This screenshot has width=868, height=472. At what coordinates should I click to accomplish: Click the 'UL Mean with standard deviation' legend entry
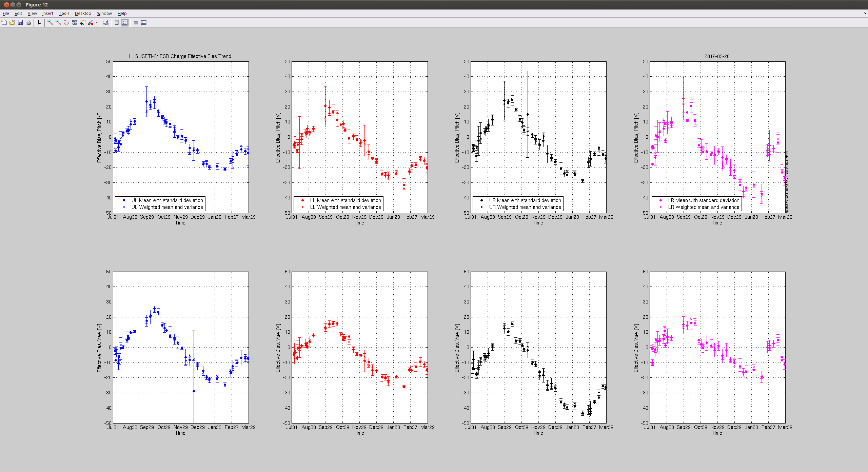[x=167, y=200]
